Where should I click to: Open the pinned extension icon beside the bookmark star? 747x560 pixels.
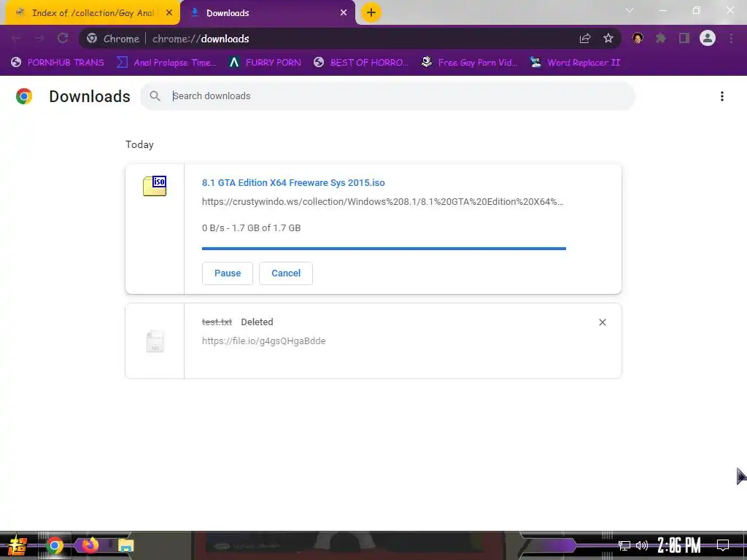click(638, 38)
